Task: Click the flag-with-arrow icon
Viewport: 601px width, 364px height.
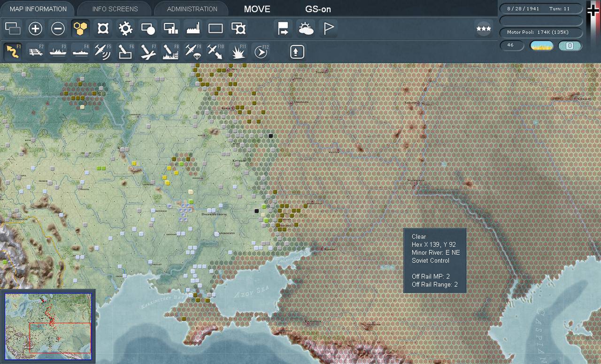Action: (x=283, y=29)
